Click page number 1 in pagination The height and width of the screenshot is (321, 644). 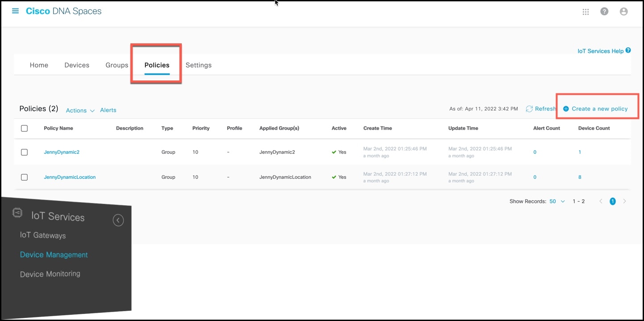pyautogui.click(x=613, y=201)
